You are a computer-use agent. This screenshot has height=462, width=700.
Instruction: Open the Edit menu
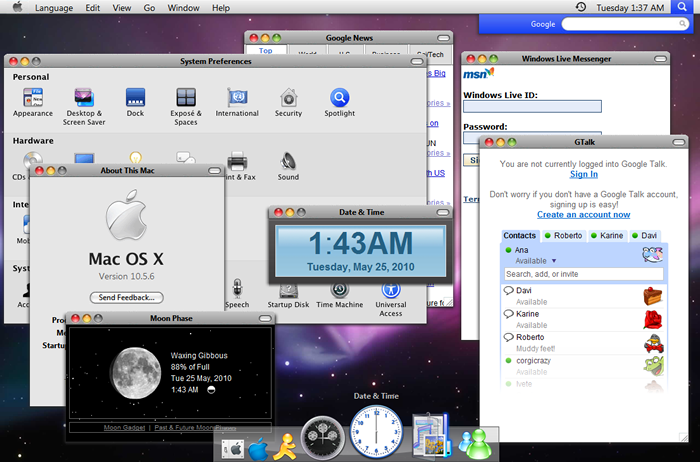click(92, 8)
